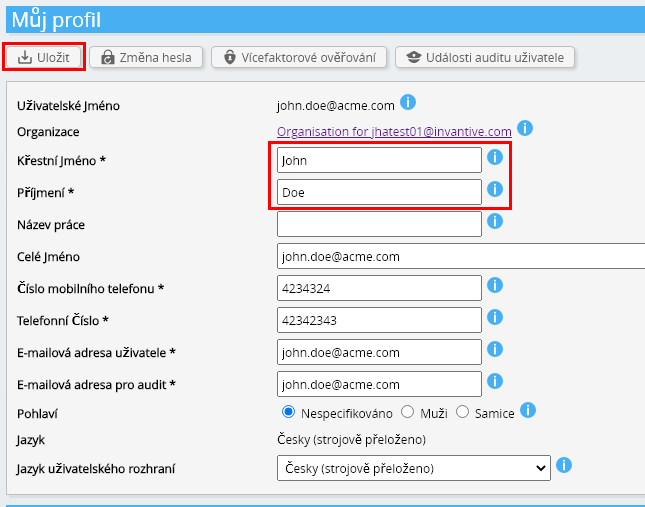
Task: Open Změna hesla password change
Action: click(x=146, y=57)
